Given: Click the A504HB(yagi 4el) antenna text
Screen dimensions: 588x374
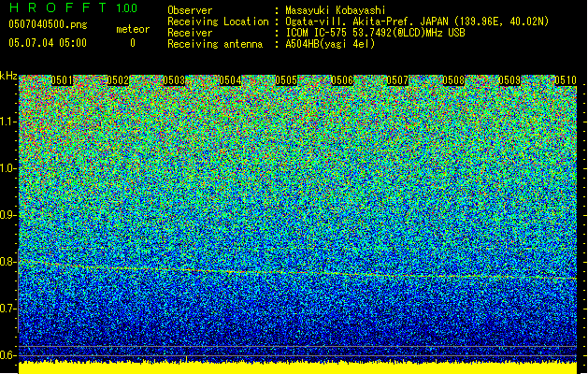Looking at the screenshot, I should [x=330, y=44].
